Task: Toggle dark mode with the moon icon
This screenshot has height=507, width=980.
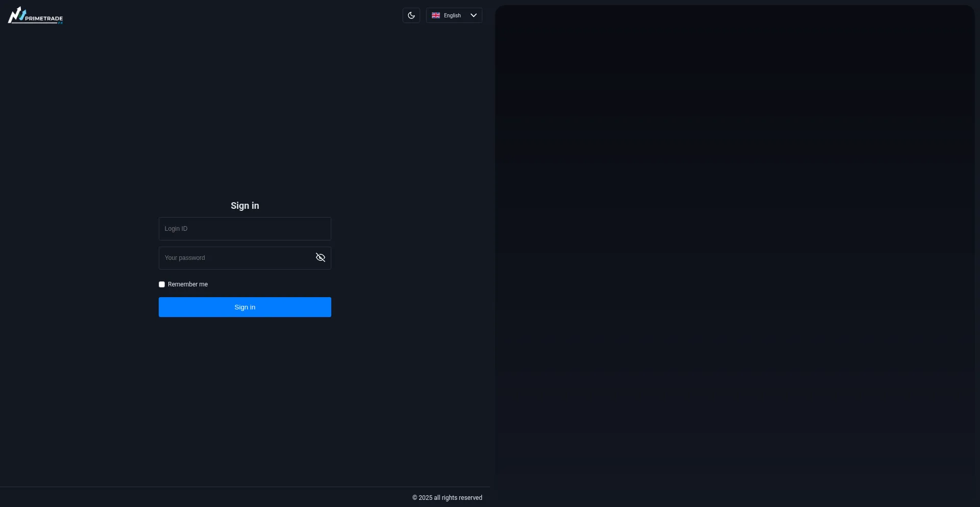Action: [411, 15]
